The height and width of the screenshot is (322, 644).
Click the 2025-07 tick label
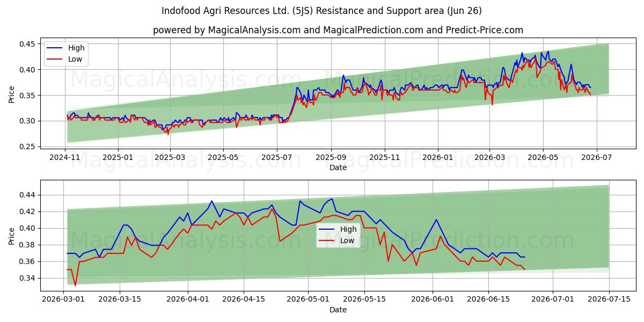pos(277,157)
